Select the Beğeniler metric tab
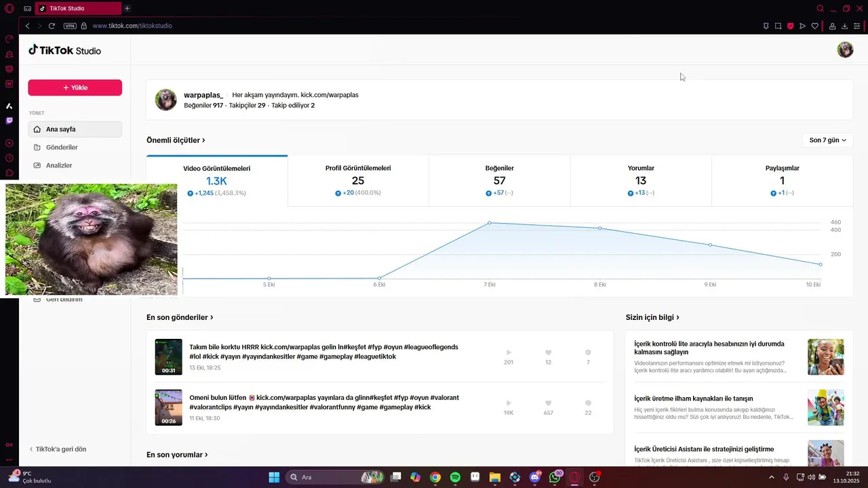This screenshot has width=868, height=488. click(x=500, y=180)
